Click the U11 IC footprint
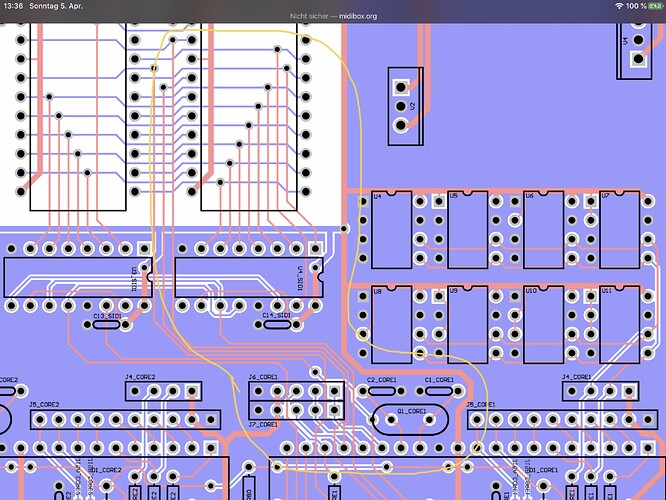This screenshot has width=666, height=500. pyautogui.click(x=620, y=325)
